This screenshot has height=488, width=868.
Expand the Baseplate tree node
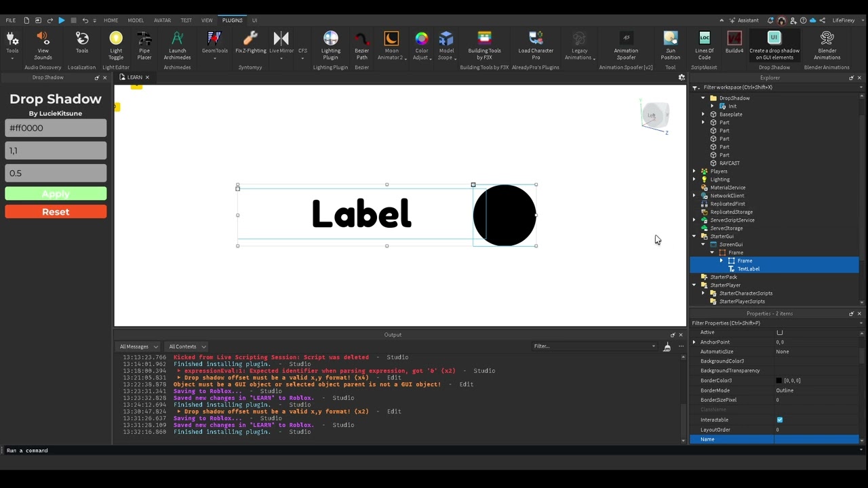point(703,115)
